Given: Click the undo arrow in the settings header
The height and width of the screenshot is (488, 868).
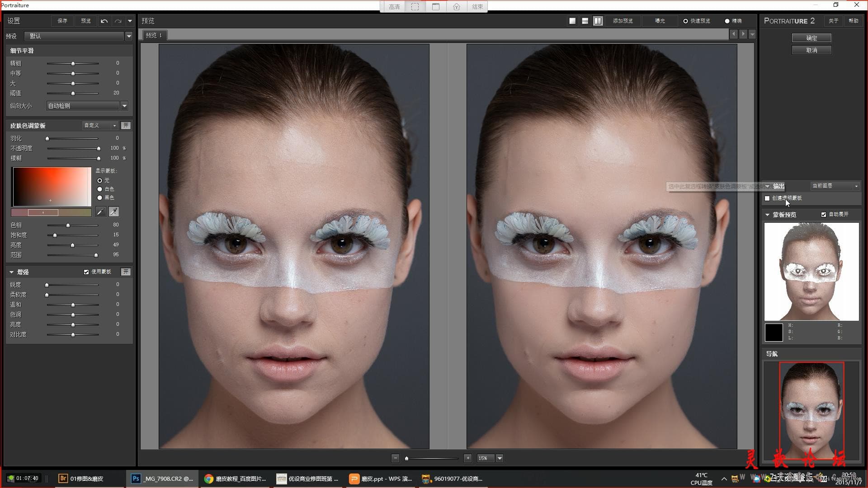Looking at the screenshot, I should [x=104, y=21].
